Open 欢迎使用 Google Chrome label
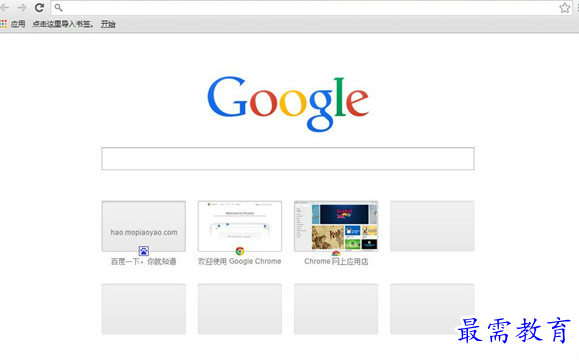The width and height of the screenshot is (579, 362). coord(240,262)
